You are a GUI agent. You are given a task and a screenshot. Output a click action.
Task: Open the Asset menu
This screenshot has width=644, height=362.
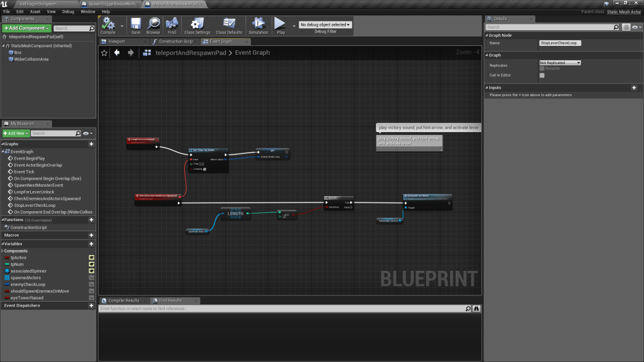[35, 11]
